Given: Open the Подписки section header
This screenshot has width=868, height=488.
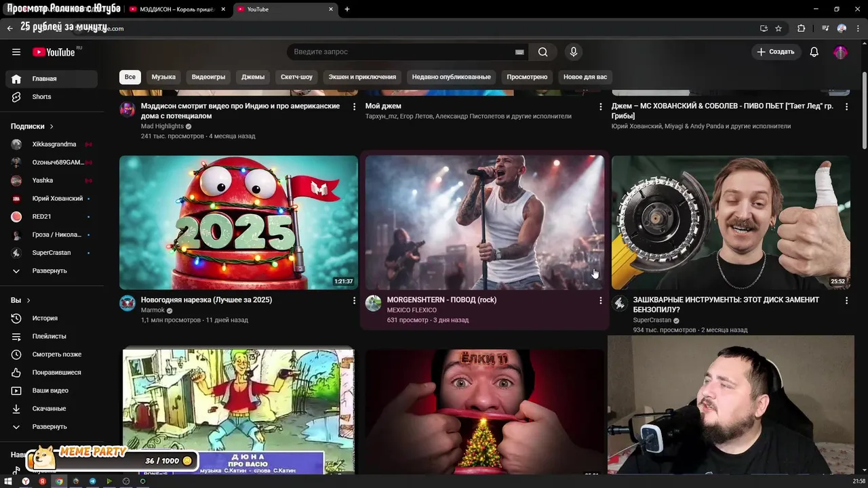Looking at the screenshot, I should coord(32,126).
